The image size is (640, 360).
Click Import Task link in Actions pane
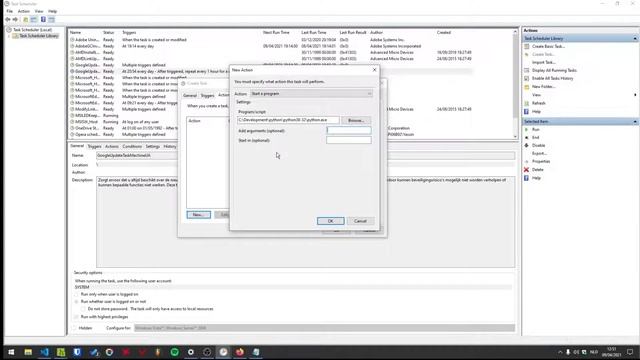coord(543,62)
